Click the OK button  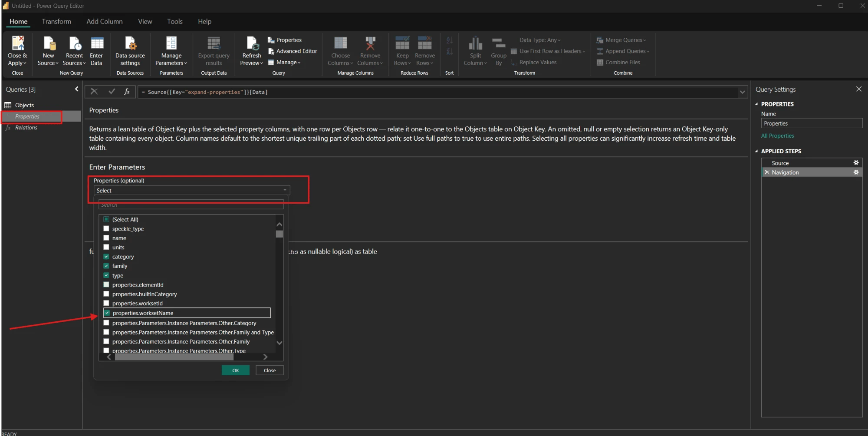coord(236,370)
